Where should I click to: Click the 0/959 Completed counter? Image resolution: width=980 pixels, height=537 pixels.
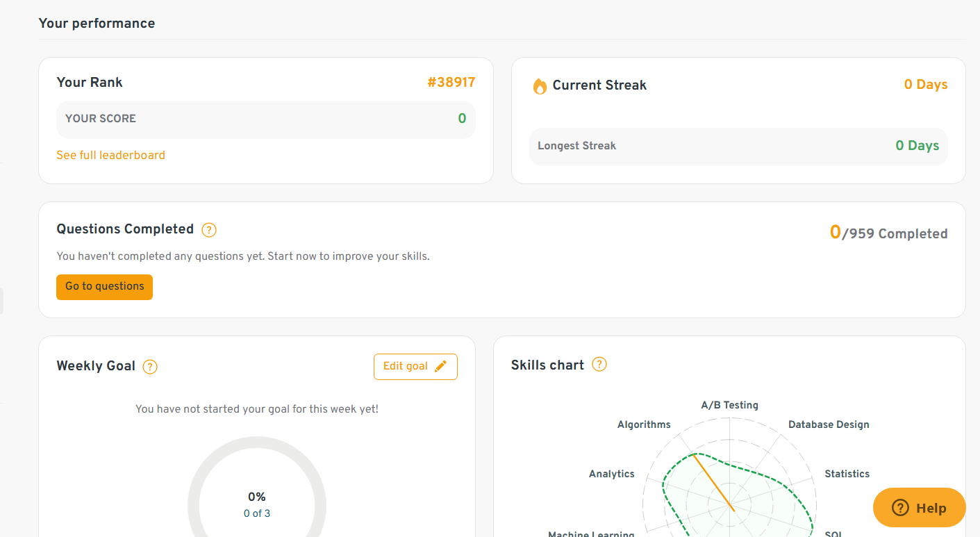[x=888, y=233]
